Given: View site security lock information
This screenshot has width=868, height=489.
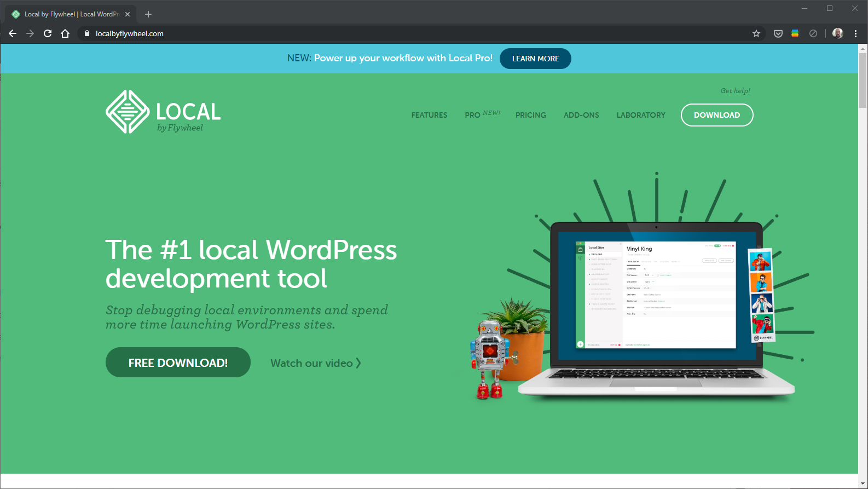Looking at the screenshot, I should click(86, 33).
